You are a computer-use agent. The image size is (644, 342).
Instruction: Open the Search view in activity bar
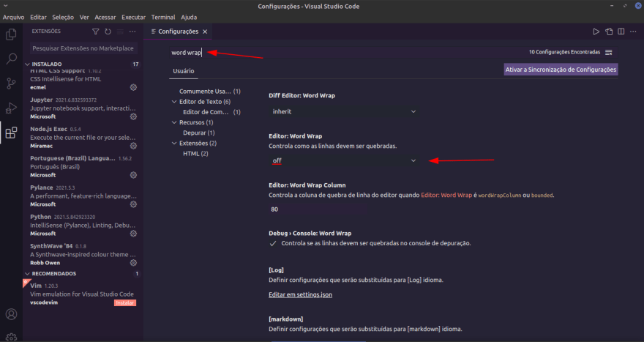click(x=11, y=59)
